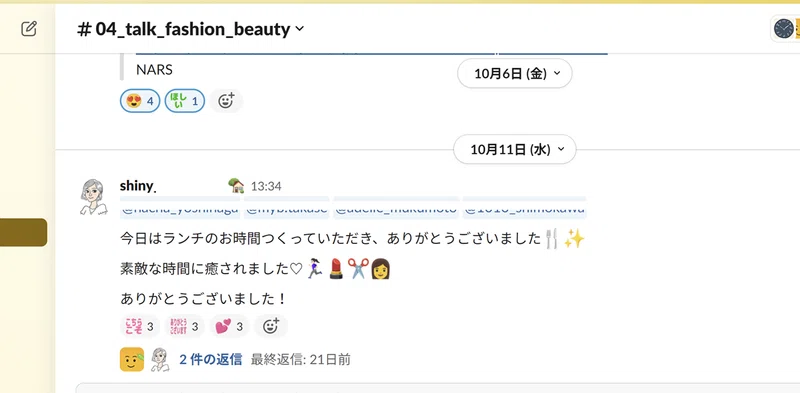The image size is (800, 393).
Task: Add reaction to shiny's lunch message
Action: point(271,326)
